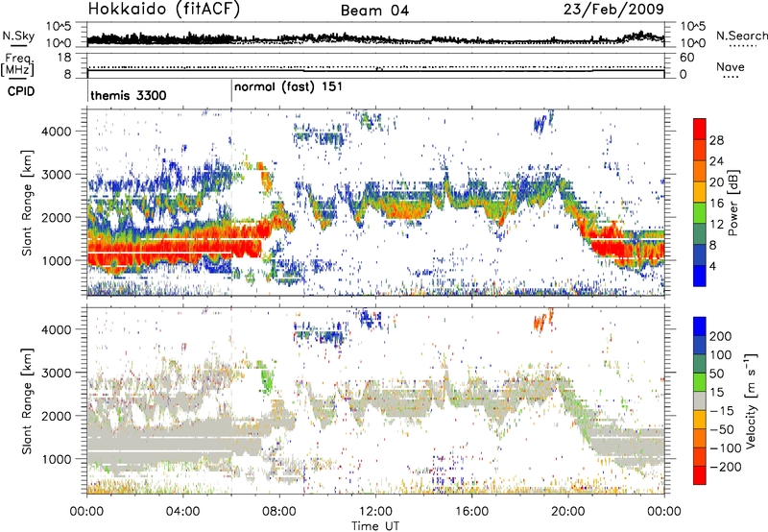Click the "50" label on Velocity color bar

coord(716,374)
